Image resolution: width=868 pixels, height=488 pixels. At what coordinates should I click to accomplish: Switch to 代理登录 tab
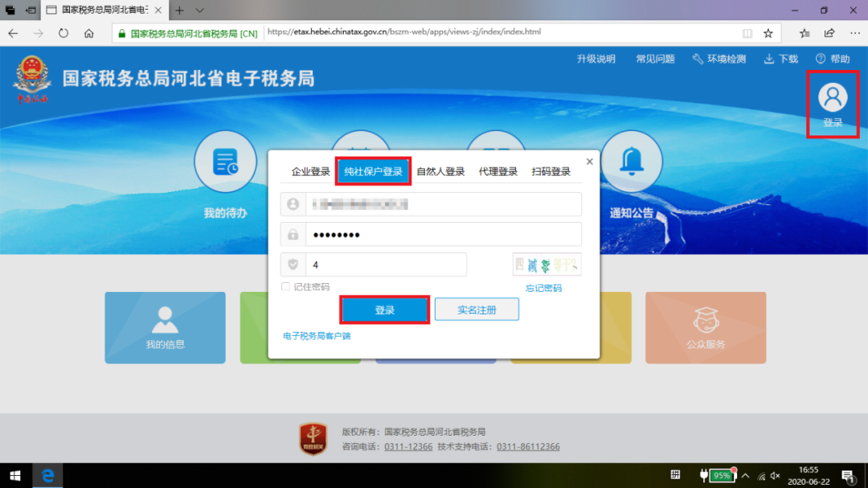[x=497, y=172]
